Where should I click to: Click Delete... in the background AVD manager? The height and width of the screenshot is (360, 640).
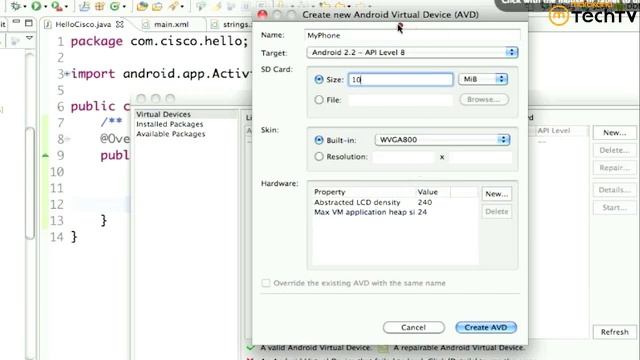click(x=614, y=150)
